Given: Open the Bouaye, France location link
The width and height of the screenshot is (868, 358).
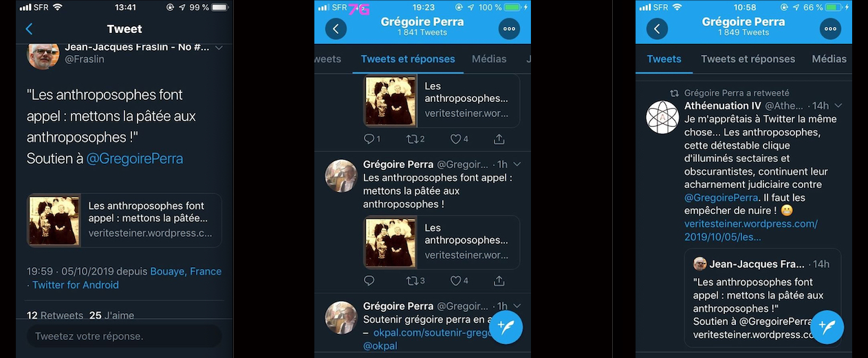Looking at the screenshot, I should point(186,271).
